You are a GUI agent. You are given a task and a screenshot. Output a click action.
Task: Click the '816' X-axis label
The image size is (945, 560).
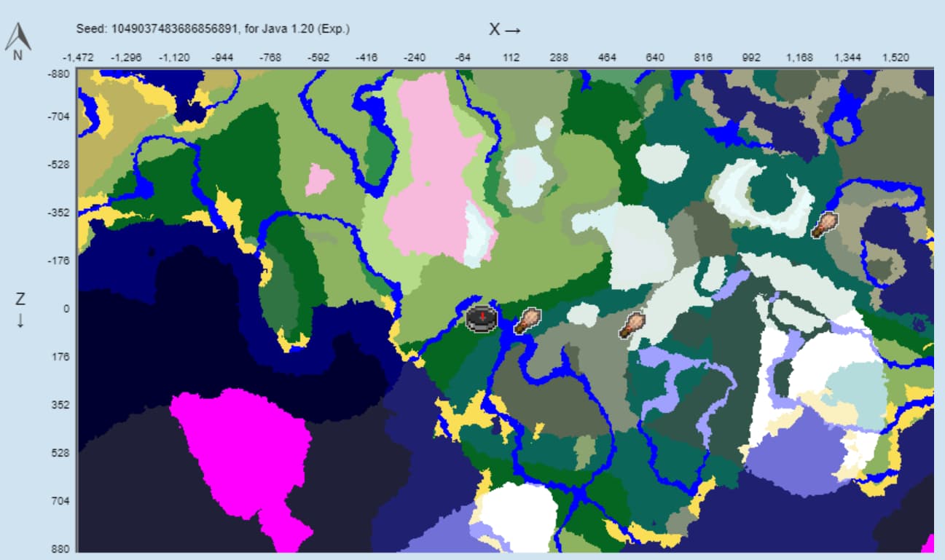coord(703,58)
